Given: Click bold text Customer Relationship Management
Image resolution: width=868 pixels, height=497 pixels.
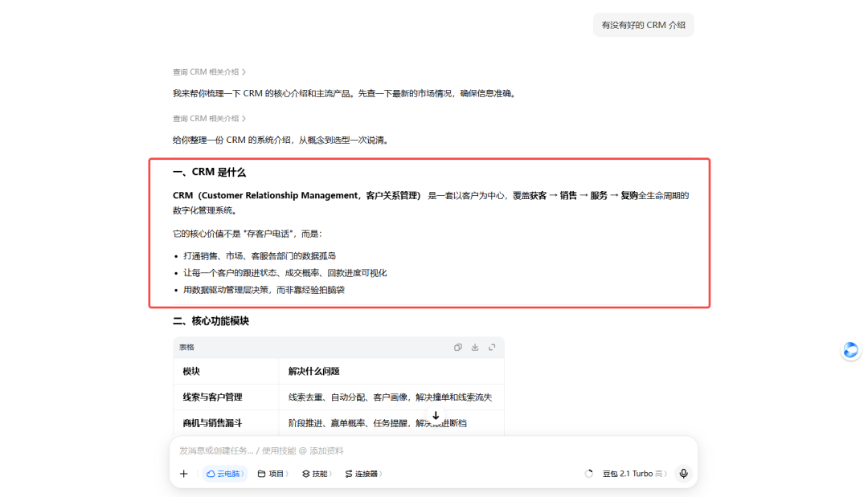Looking at the screenshot, I should [x=279, y=195].
